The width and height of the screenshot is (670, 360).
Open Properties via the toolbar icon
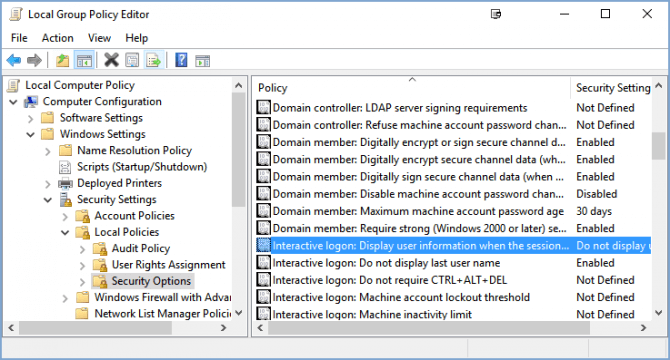tap(132, 60)
